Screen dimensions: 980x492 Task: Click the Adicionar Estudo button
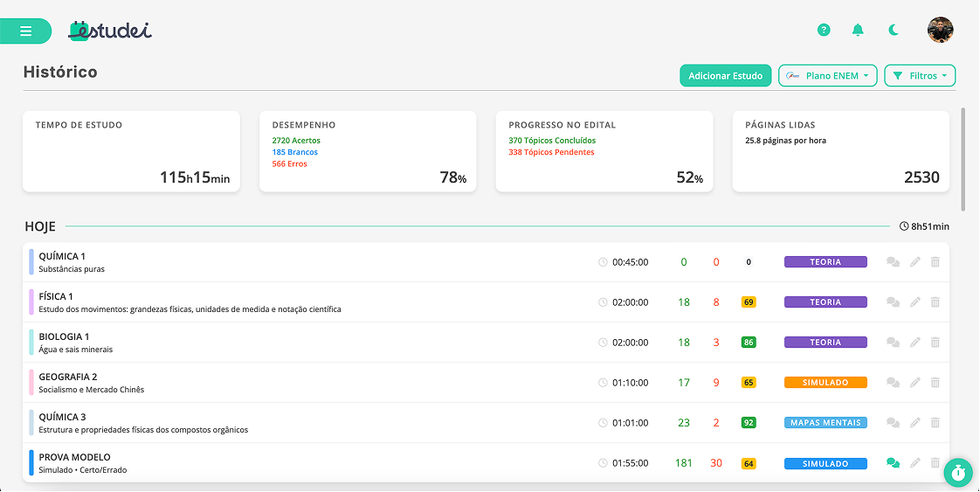click(725, 76)
